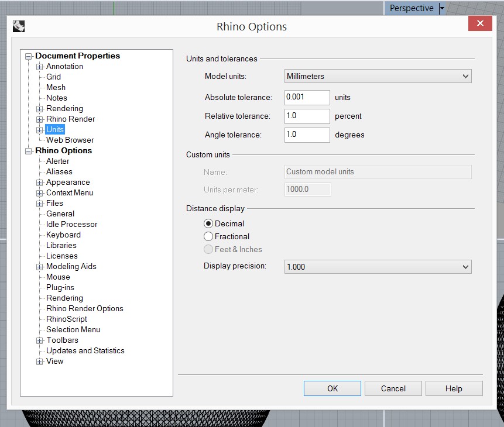Image resolution: width=504 pixels, height=427 pixels.
Task: Open the Alerter options
Action: click(57, 161)
